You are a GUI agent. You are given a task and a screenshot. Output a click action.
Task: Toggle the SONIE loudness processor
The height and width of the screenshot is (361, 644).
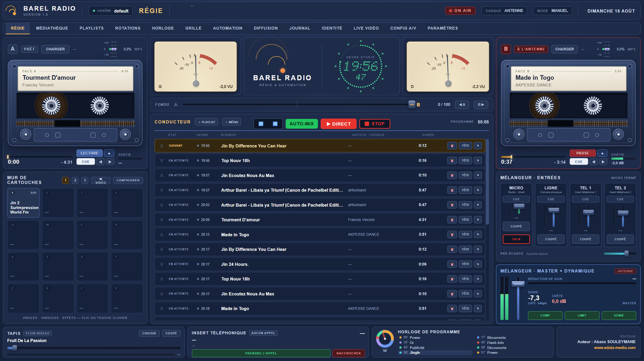[619, 316]
